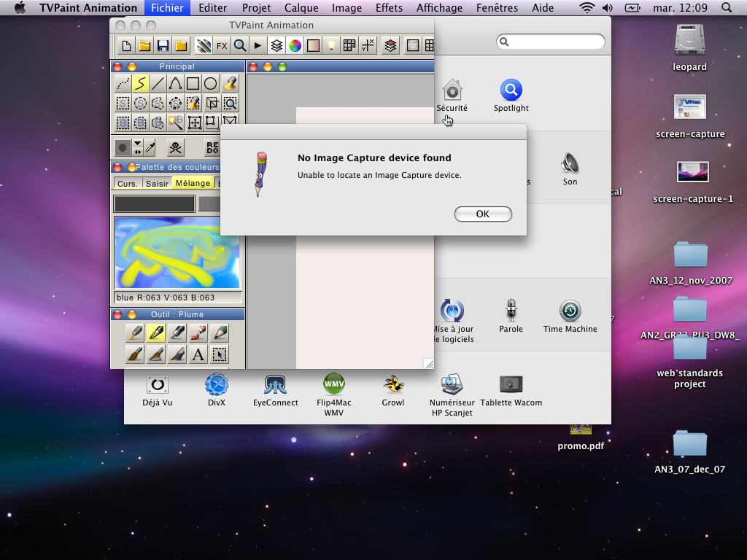This screenshot has width=747, height=560.
Task: Open the Calque menu
Action: pyautogui.click(x=301, y=7)
